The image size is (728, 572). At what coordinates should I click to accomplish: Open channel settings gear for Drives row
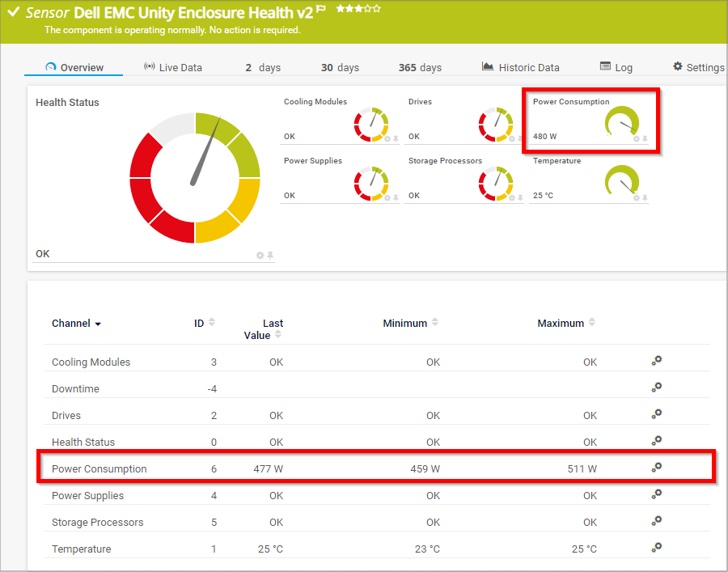[x=657, y=414]
